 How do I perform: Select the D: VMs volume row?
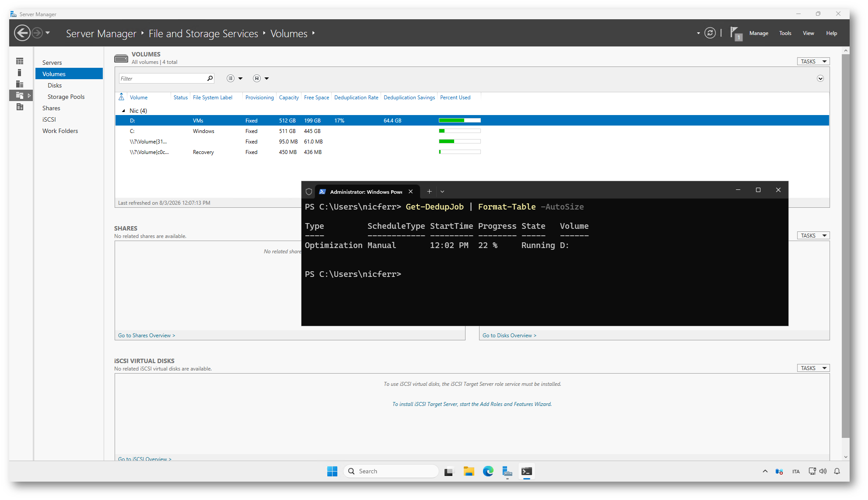coord(472,120)
